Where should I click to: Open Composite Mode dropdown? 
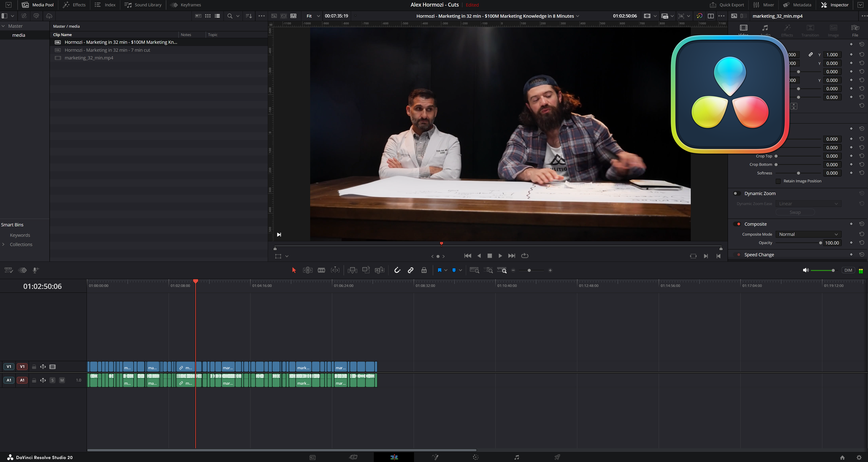click(808, 234)
